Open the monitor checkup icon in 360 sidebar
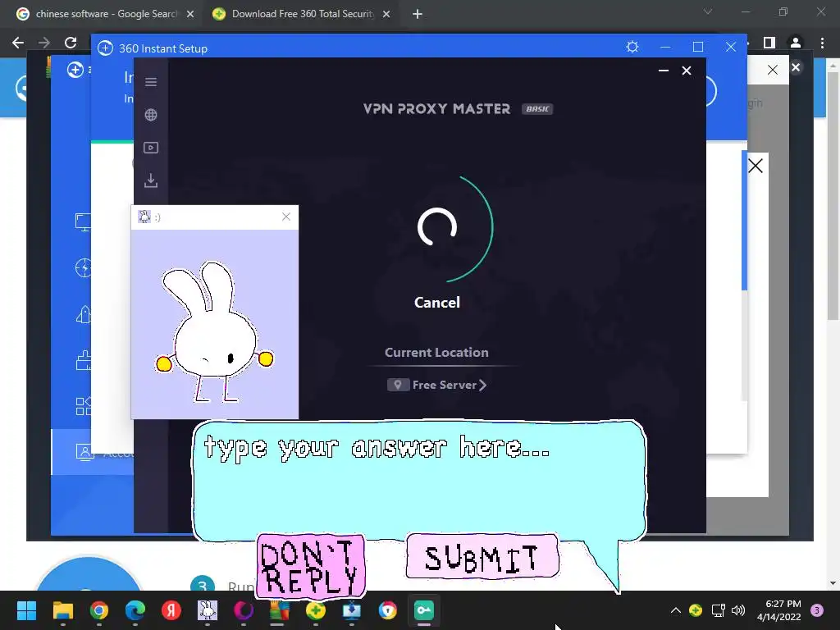 tap(83, 221)
